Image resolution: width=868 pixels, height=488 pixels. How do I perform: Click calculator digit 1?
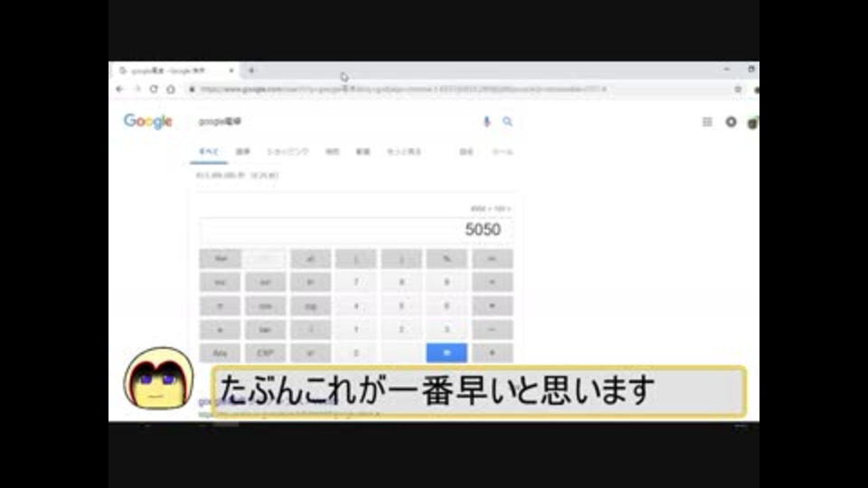point(356,330)
